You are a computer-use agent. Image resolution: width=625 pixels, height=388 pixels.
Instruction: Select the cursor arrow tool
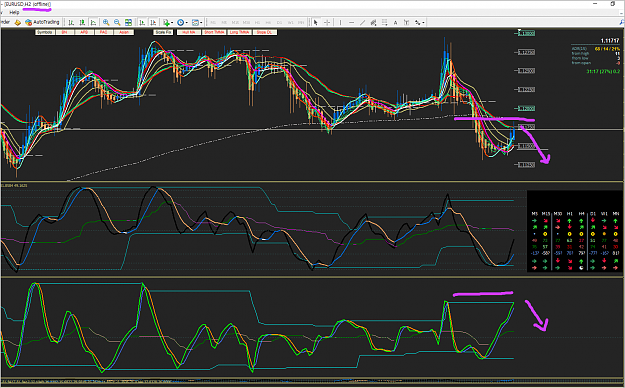pyautogui.click(x=316, y=22)
